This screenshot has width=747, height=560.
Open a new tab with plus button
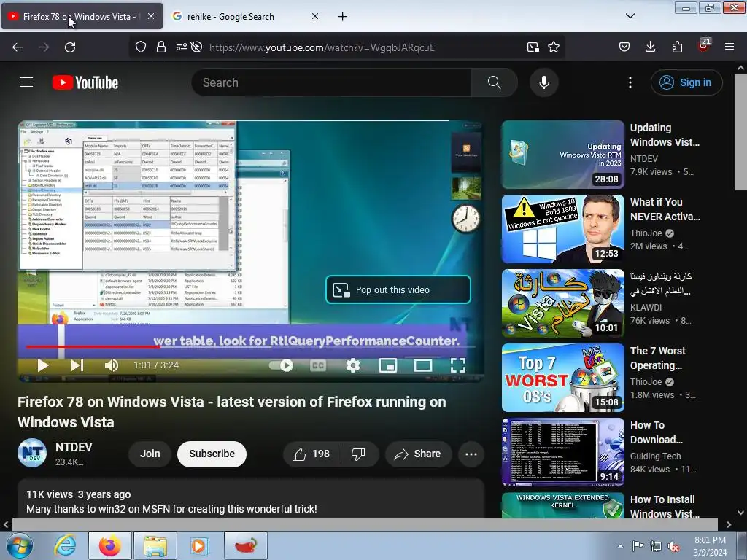pyautogui.click(x=343, y=17)
